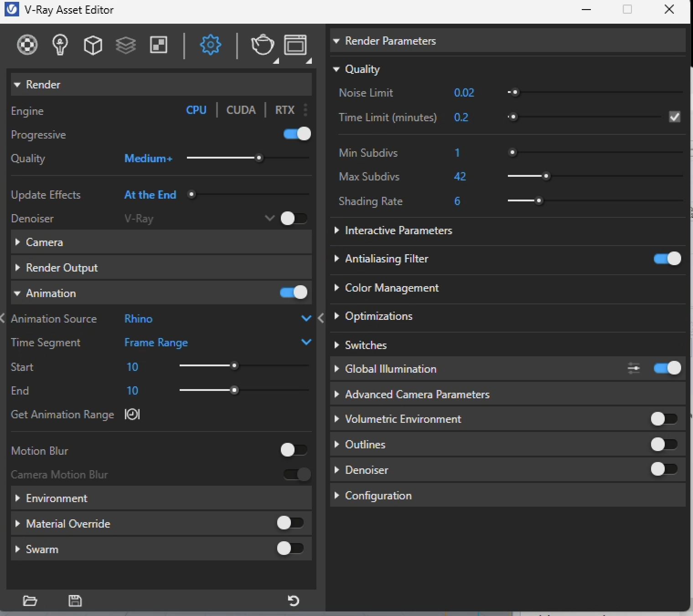Toggle the Progressive switch

297,134
